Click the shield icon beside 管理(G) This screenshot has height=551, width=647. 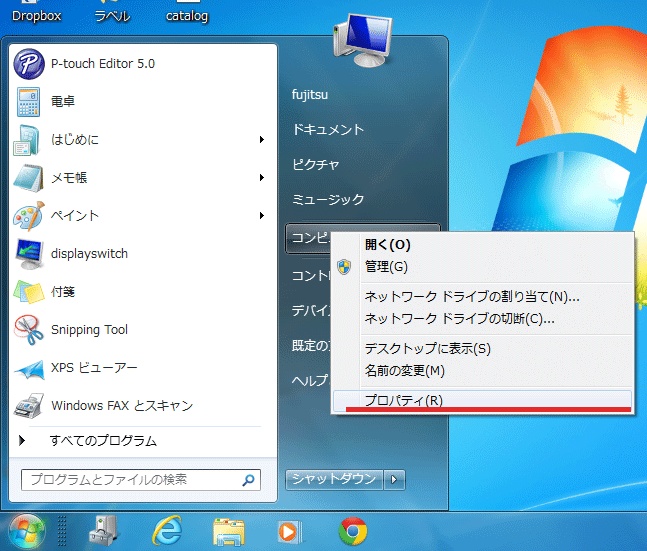[x=344, y=267]
